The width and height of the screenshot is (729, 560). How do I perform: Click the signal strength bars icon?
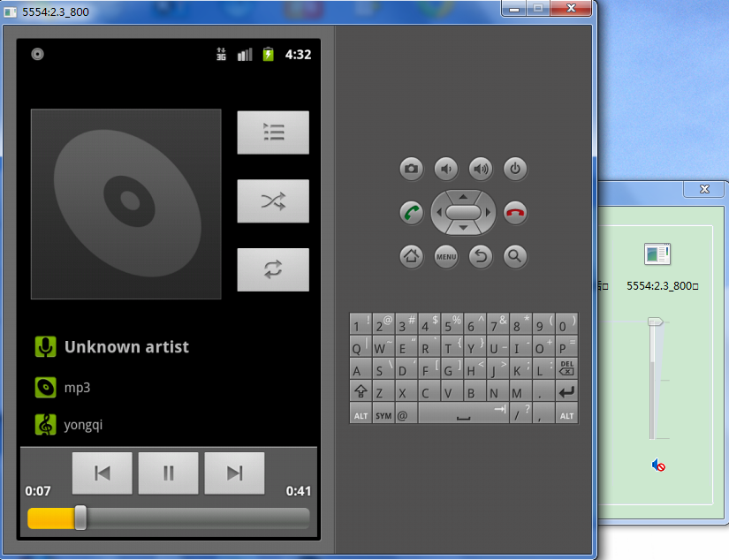pos(245,55)
